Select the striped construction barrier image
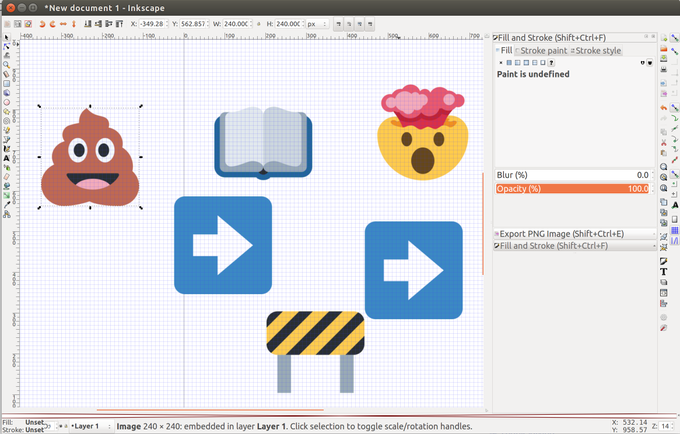This screenshot has height=434, width=680. (x=315, y=352)
